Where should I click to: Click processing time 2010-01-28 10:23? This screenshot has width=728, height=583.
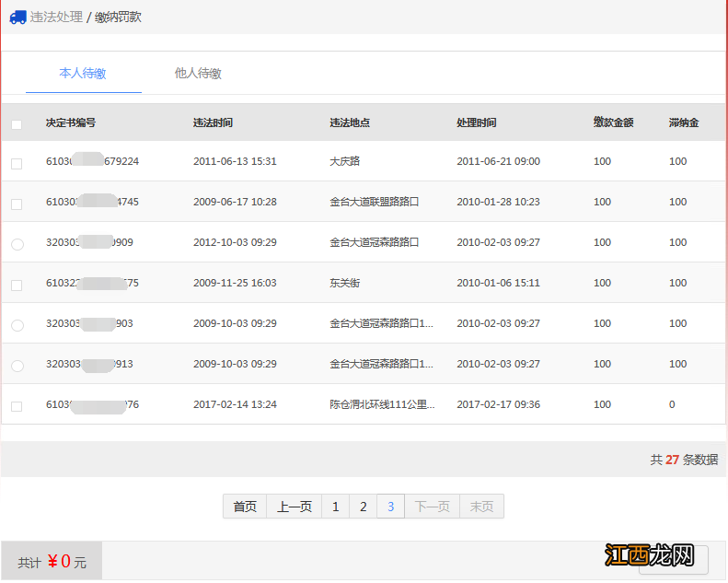point(498,202)
